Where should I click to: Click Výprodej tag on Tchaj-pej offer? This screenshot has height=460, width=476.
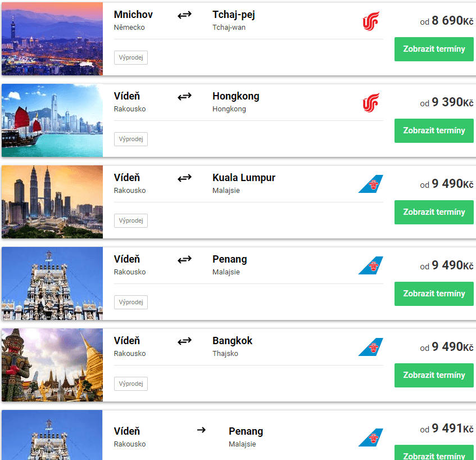pos(131,58)
